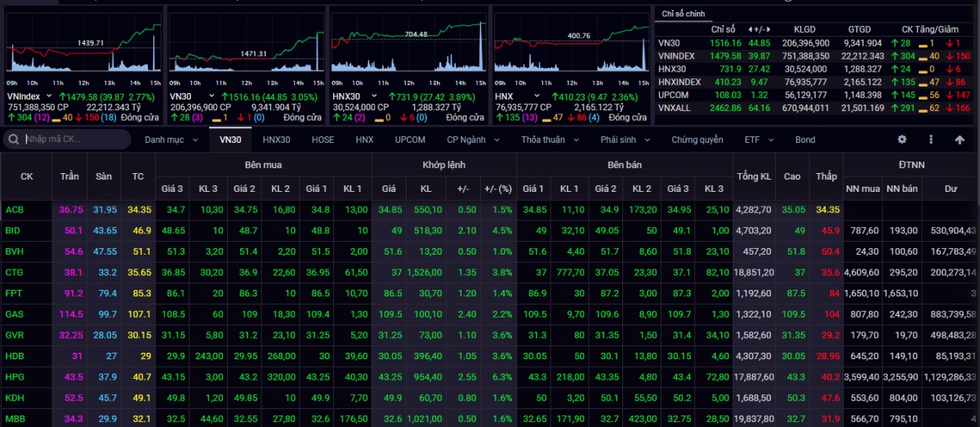Switch to the UPCOM tab
This screenshot has height=427, width=980.
tap(410, 140)
